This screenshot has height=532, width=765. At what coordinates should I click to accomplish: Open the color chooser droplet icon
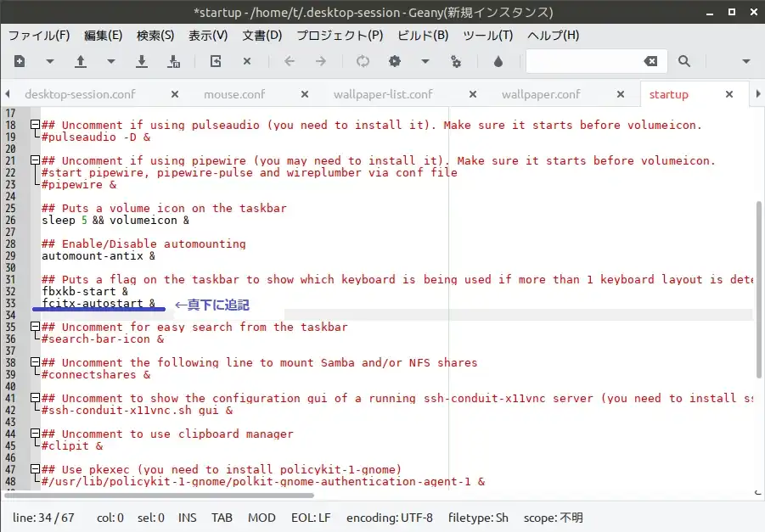point(498,61)
